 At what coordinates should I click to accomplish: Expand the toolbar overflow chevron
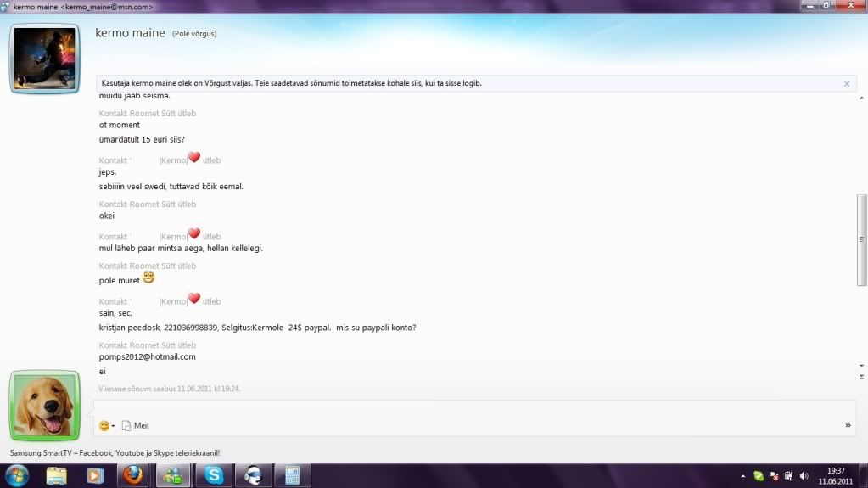848,425
